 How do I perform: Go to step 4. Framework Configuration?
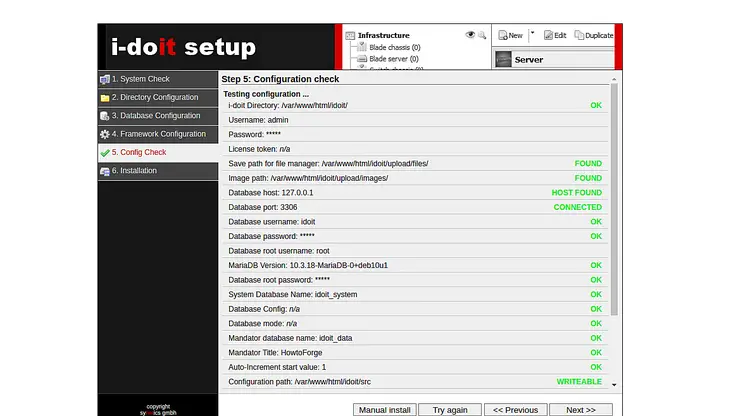(158, 134)
